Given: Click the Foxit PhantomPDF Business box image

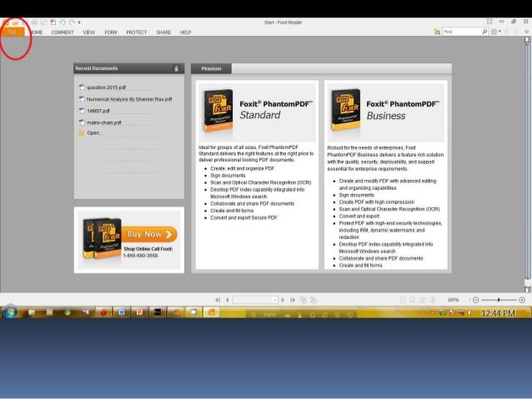Looking at the screenshot, I should [x=345, y=110].
